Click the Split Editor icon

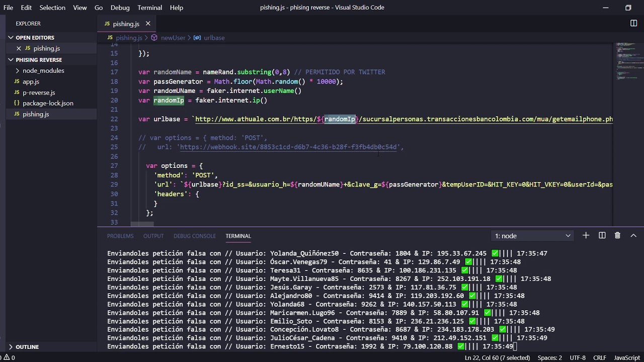(633, 23)
